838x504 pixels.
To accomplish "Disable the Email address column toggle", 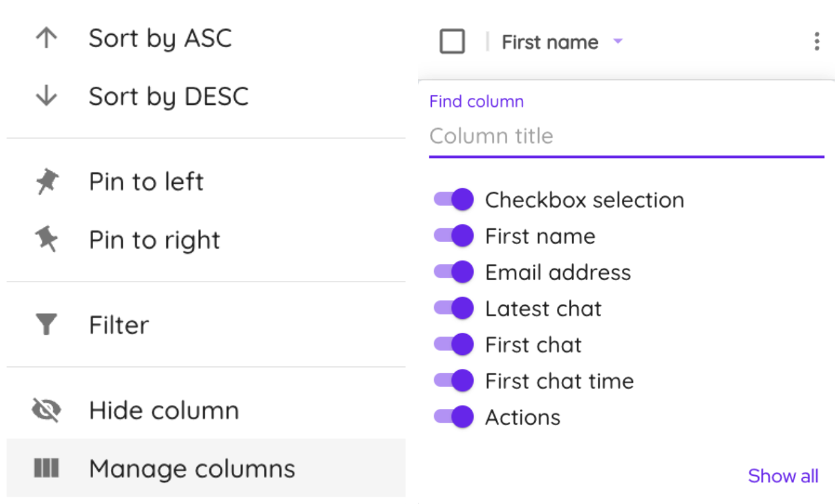I will click(454, 272).
